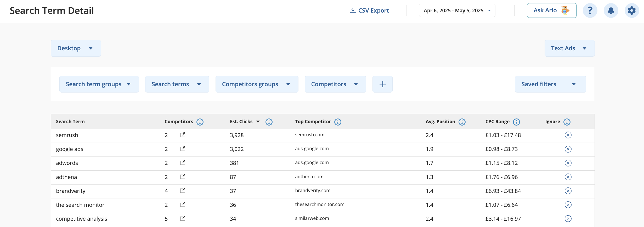
Task: Open settings gear icon
Action: pos(632,10)
